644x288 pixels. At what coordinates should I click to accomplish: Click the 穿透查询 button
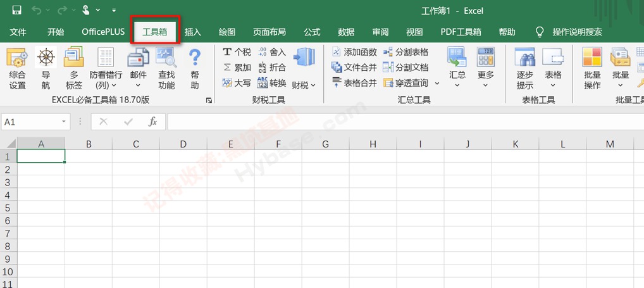[x=406, y=83]
